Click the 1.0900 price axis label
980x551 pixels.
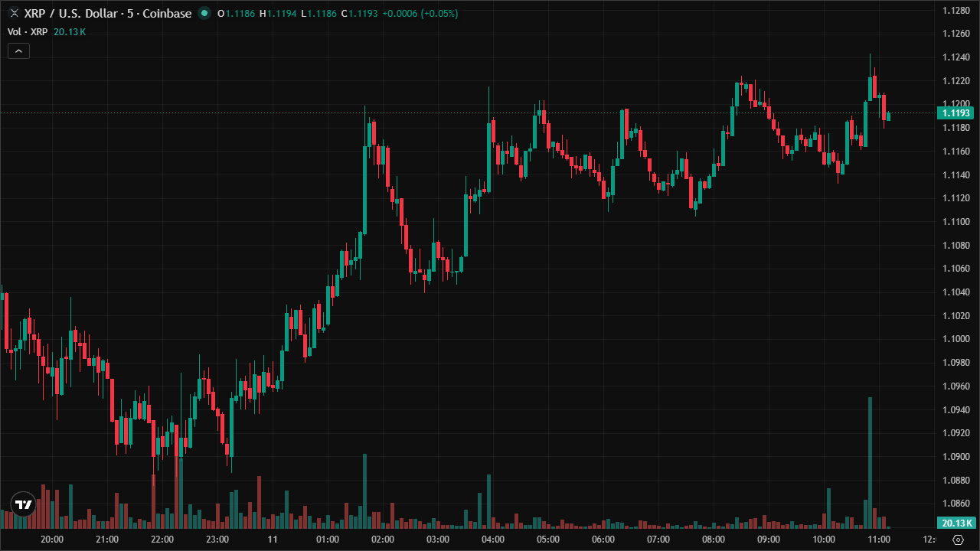click(x=956, y=457)
